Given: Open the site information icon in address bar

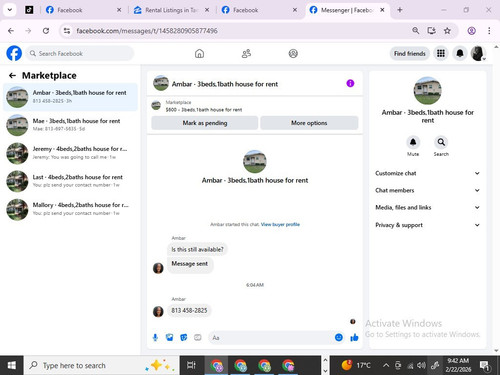Looking at the screenshot, I should (x=67, y=31).
